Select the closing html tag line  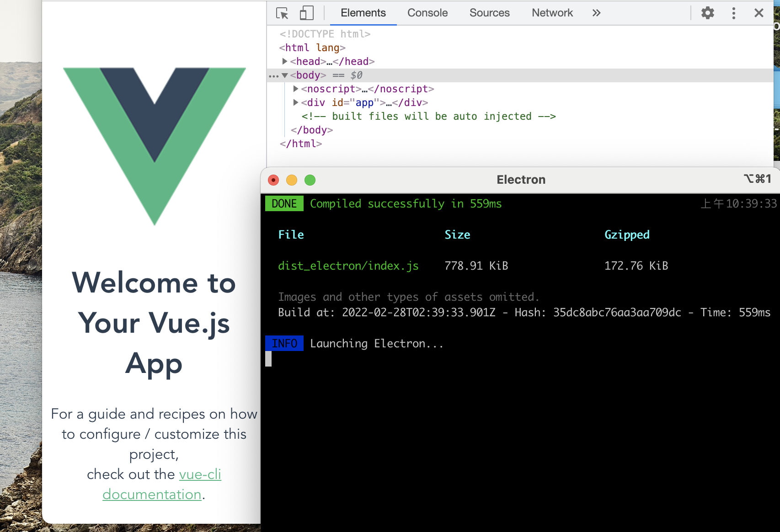click(x=301, y=144)
